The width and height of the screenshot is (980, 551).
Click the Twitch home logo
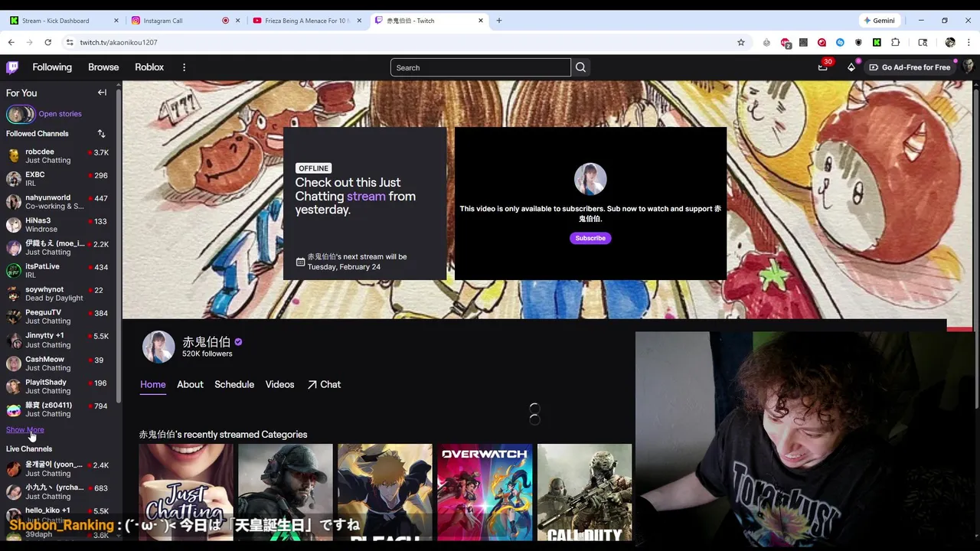(12, 67)
